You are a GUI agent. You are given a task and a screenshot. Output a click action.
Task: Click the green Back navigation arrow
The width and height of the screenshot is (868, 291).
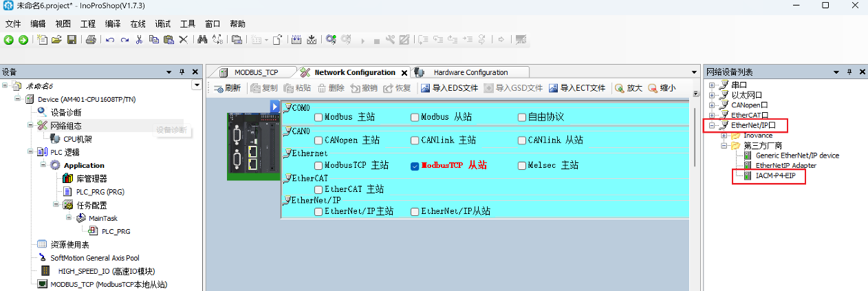(x=9, y=40)
